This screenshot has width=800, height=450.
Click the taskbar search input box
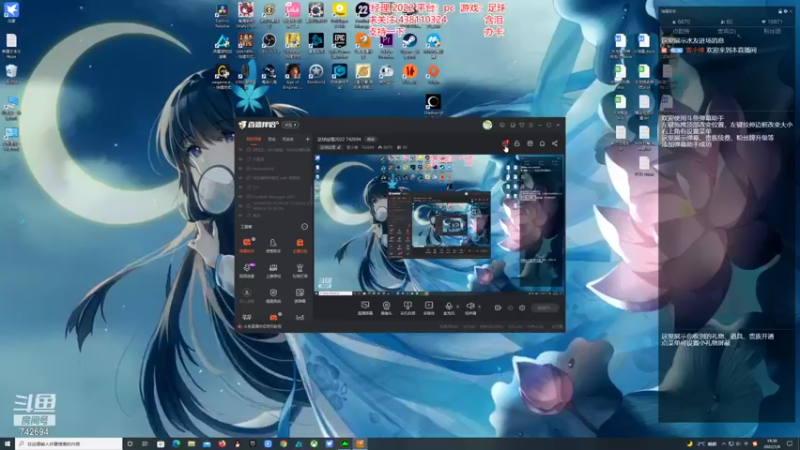click(x=69, y=444)
